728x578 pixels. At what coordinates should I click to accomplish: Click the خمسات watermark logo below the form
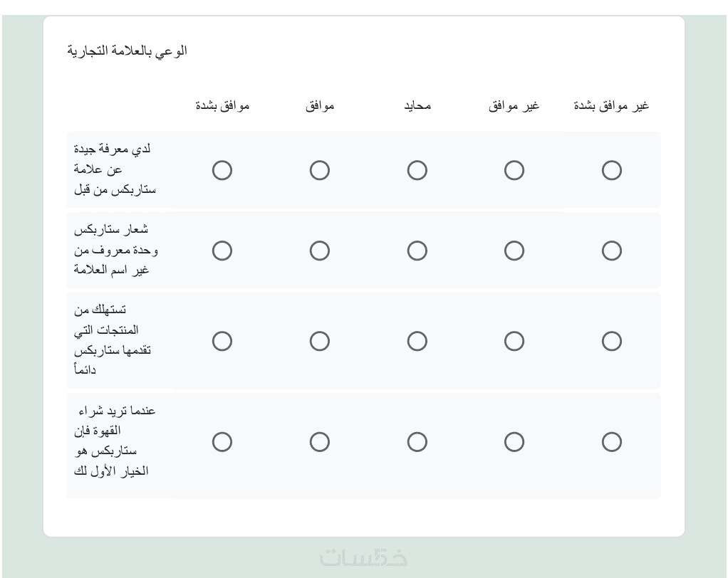click(364, 557)
